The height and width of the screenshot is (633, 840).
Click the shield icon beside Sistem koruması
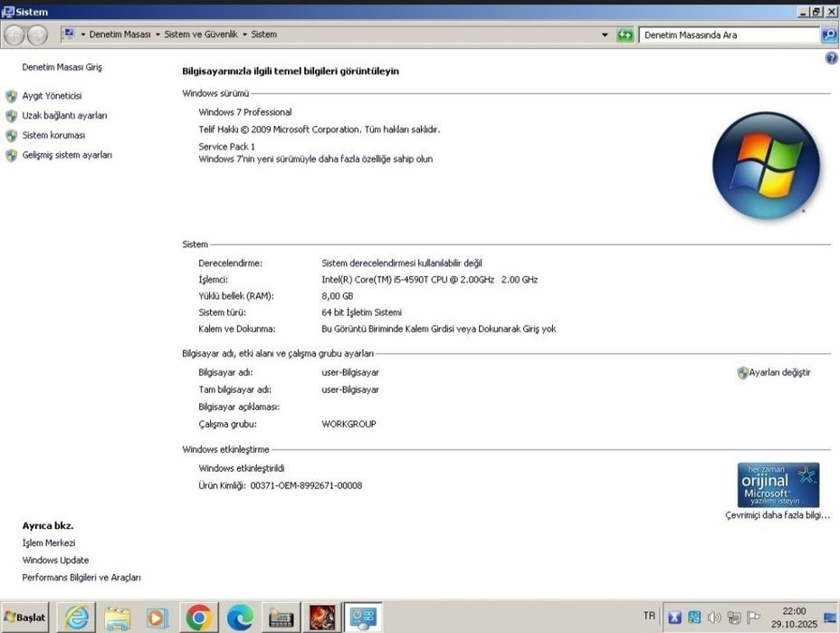coord(11,136)
